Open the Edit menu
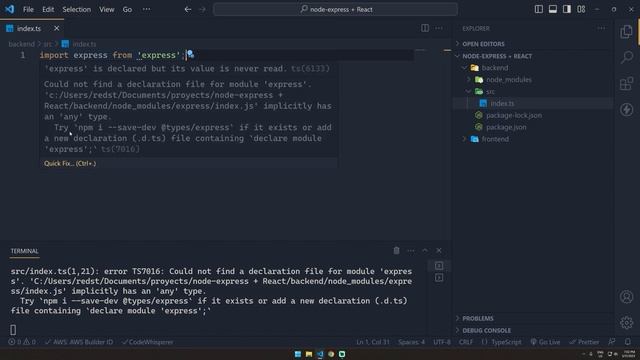This screenshot has height=360, width=640. pos(48,9)
